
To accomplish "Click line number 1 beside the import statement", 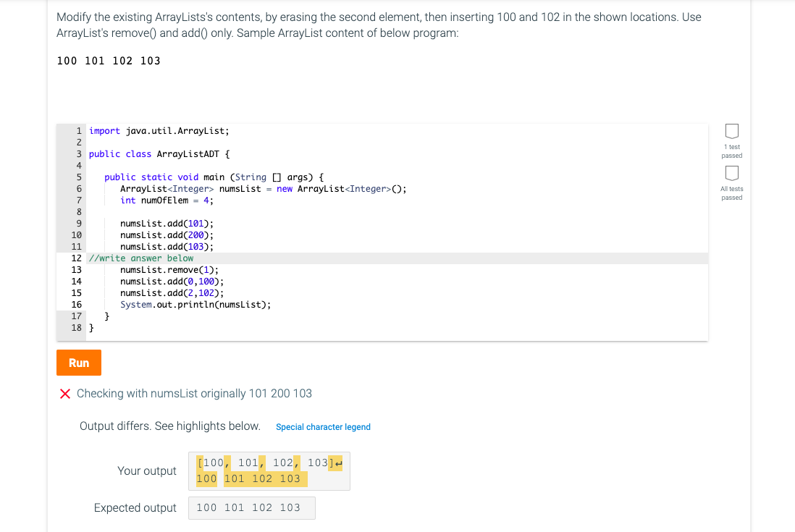I will click(77, 130).
